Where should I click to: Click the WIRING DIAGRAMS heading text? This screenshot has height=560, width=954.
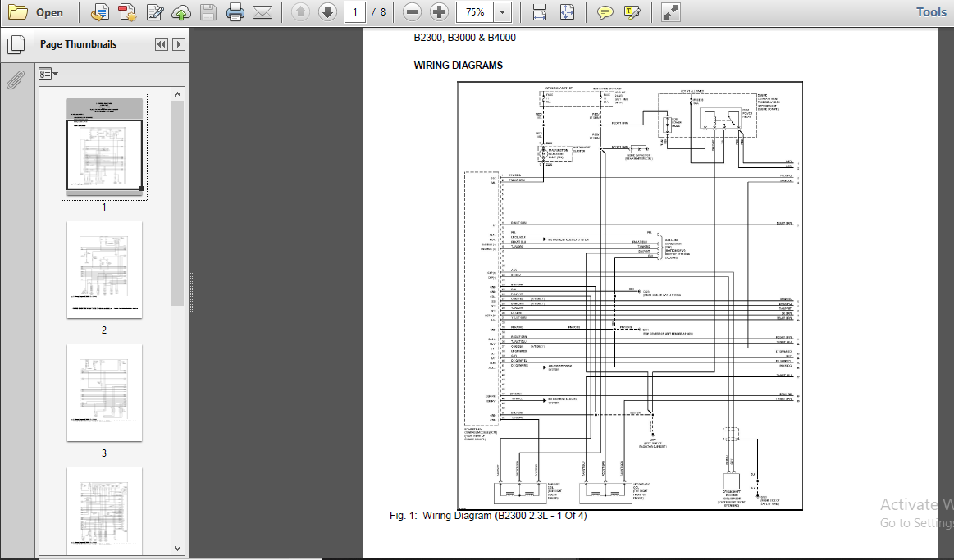(x=459, y=66)
